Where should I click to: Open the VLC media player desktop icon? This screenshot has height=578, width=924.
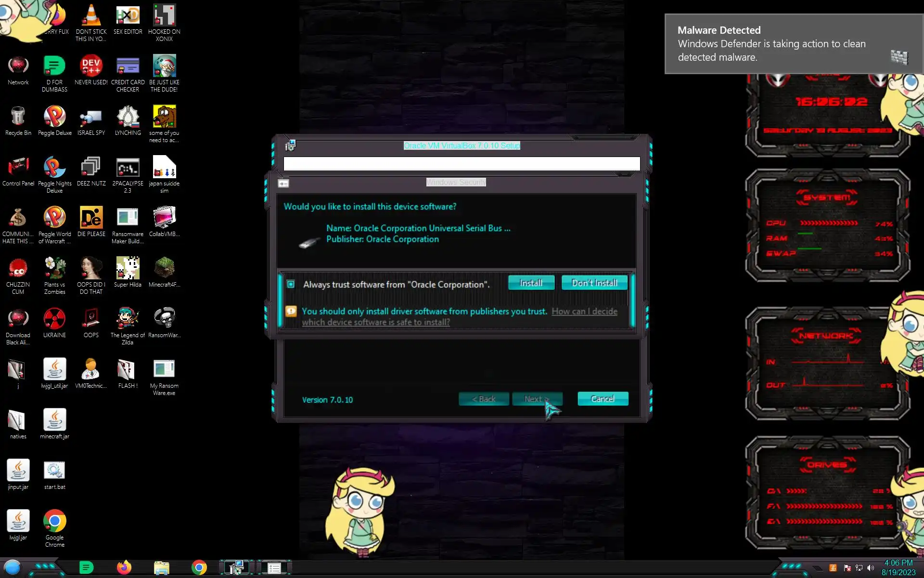91,16
